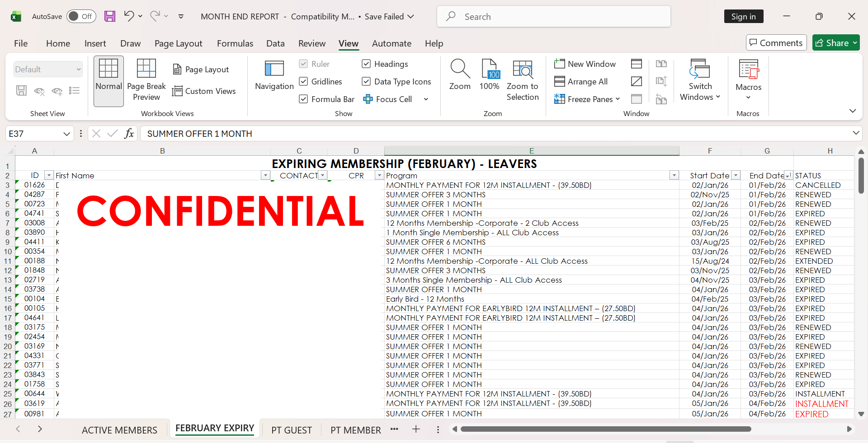Click the Unhide window icon

[x=637, y=99]
